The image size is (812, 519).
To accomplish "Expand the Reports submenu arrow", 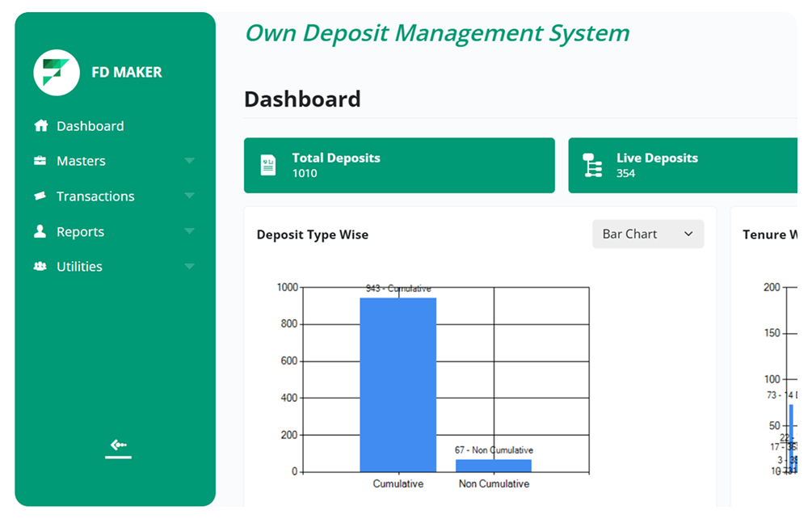I will 189,232.
